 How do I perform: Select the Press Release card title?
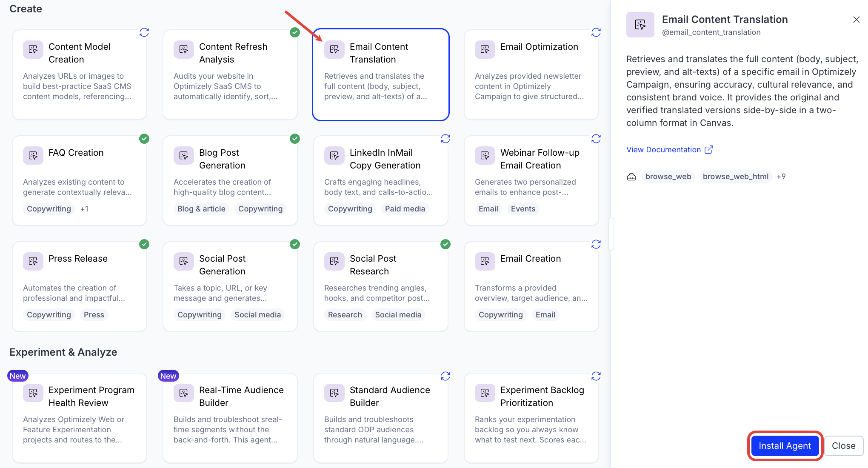78,259
